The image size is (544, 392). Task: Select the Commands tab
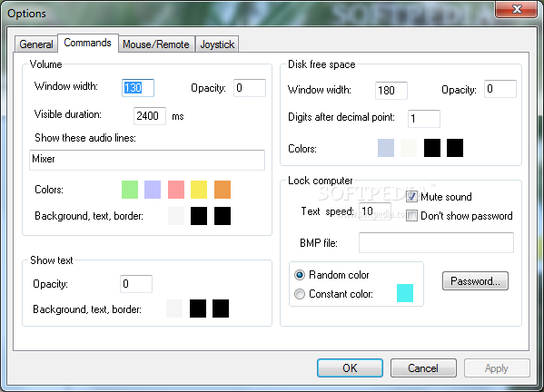point(88,43)
